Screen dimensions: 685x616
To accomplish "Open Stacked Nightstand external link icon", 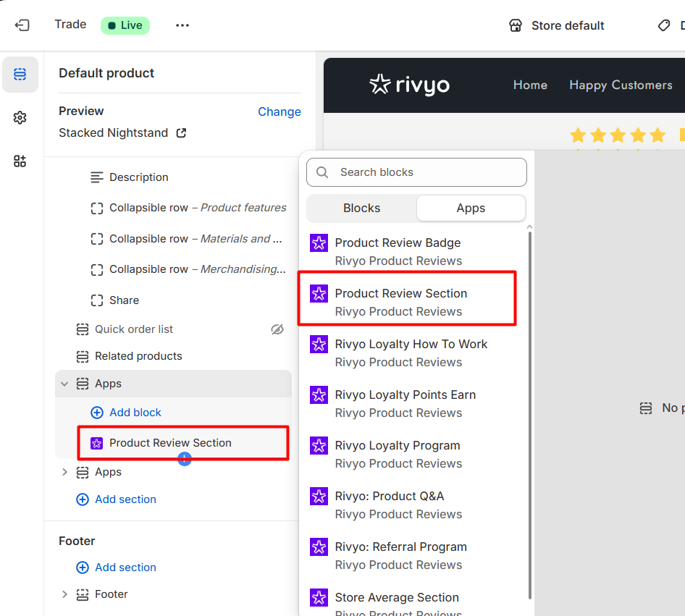I will pyautogui.click(x=181, y=132).
